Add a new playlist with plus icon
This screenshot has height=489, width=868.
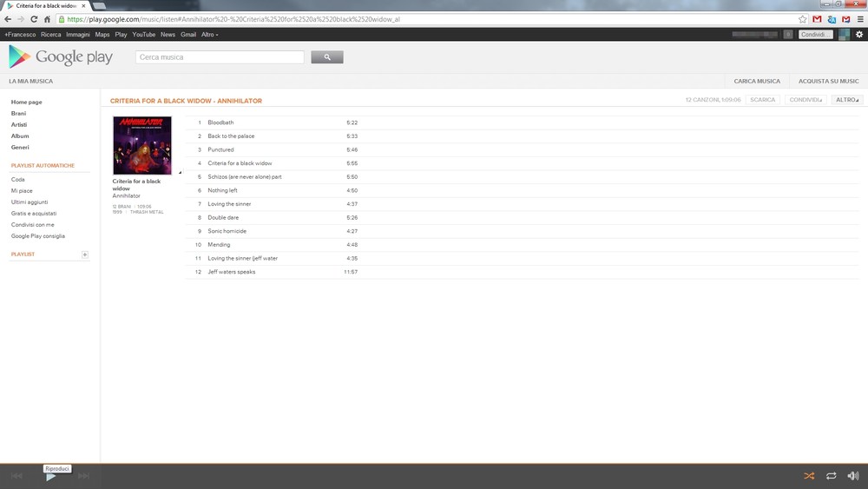click(x=85, y=254)
